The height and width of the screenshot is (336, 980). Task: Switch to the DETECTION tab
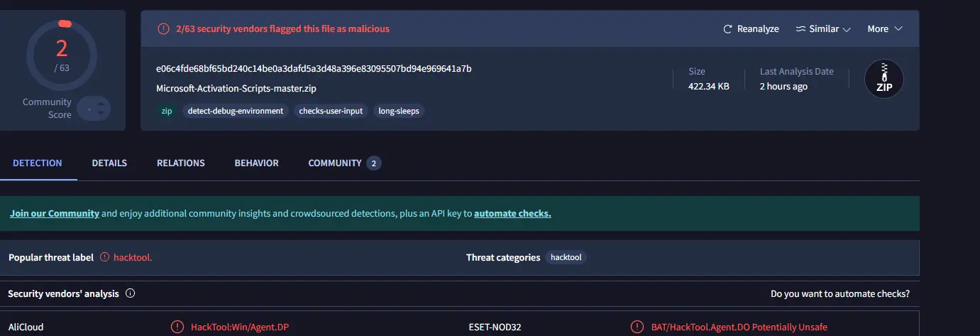[38, 163]
